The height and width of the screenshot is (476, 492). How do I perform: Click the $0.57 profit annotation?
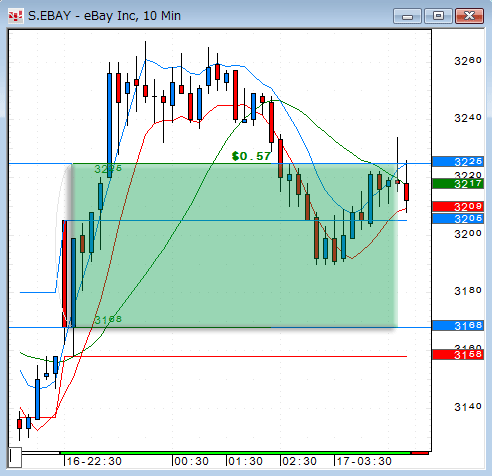click(x=251, y=156)
